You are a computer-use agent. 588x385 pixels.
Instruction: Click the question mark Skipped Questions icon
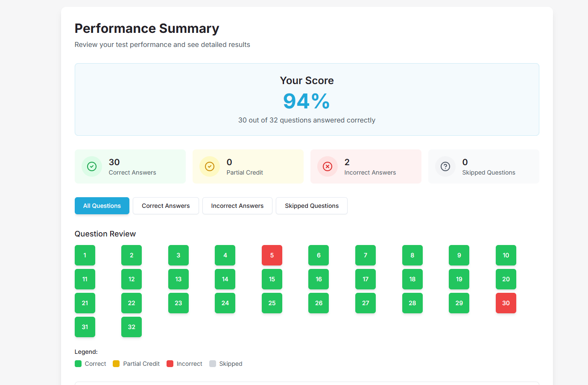pos(445,166)
